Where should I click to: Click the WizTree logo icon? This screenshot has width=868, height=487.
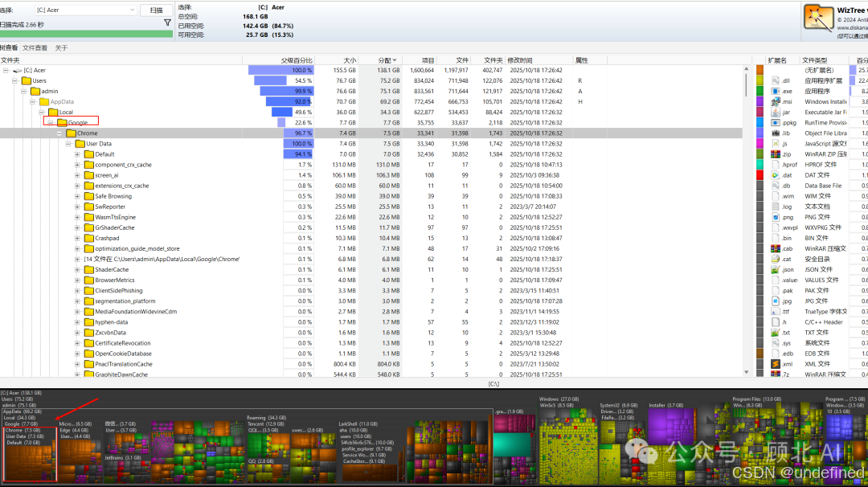[818, 18]
